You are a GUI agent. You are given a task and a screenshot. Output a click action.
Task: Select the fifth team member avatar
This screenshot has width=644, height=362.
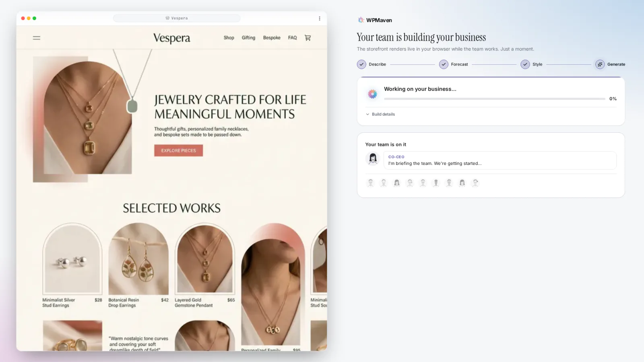[423, 183]
